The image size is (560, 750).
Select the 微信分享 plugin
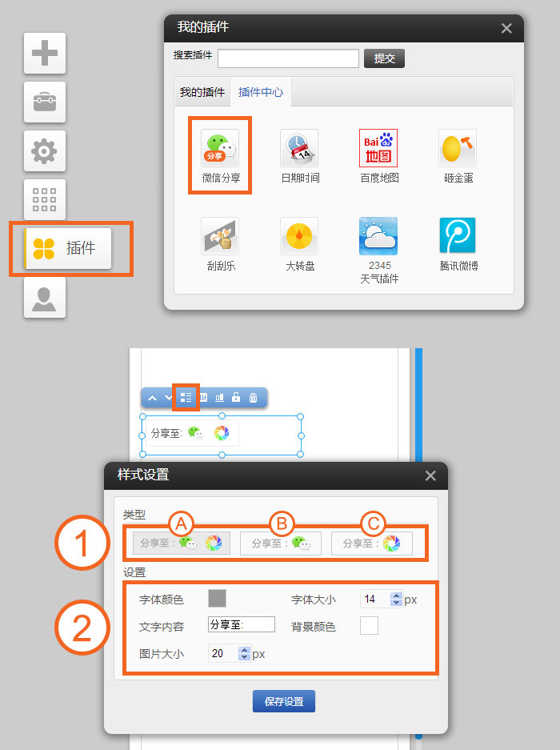220,155
